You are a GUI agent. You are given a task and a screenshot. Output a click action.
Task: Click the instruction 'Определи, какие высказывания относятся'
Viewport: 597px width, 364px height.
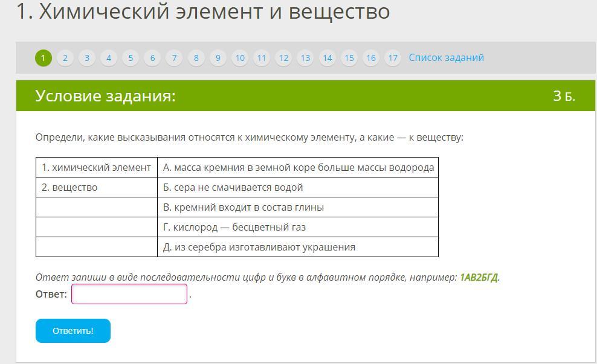tap(250, 137)
